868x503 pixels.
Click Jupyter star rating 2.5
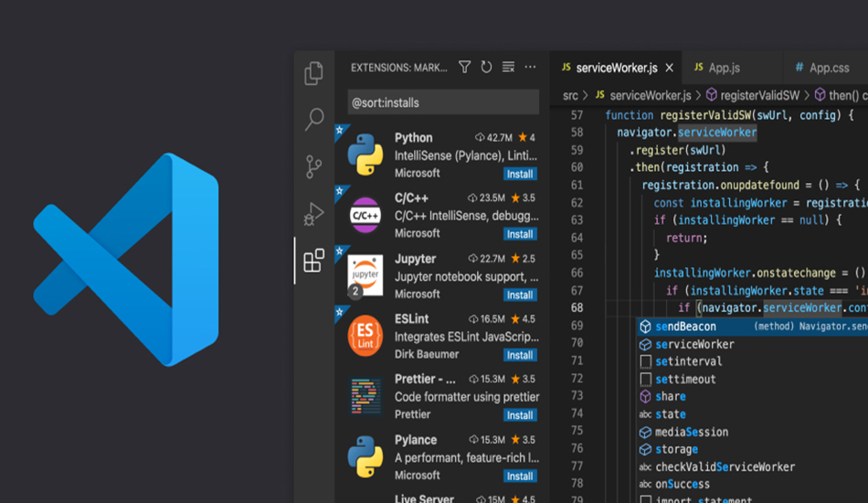[524, 258]
